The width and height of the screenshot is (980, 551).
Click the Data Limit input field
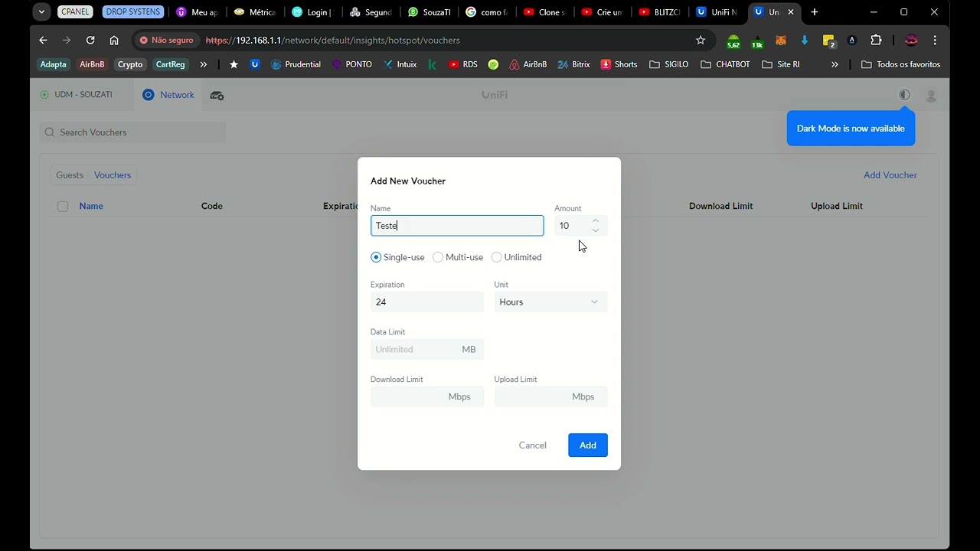click(x=427, y=349)
